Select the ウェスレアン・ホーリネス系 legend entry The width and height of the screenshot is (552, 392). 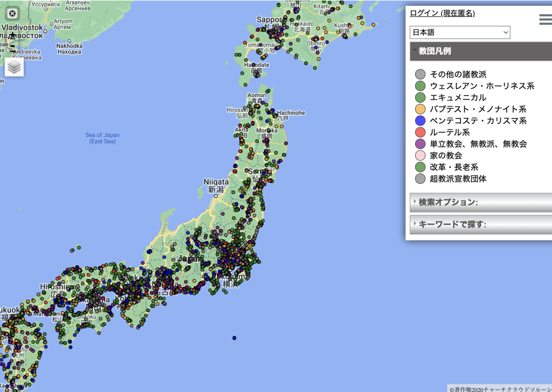coord(482,86)
